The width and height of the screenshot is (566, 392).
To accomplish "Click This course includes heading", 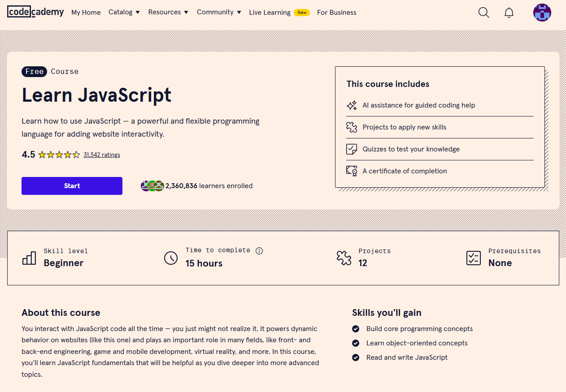I will (x=388, y=84).
